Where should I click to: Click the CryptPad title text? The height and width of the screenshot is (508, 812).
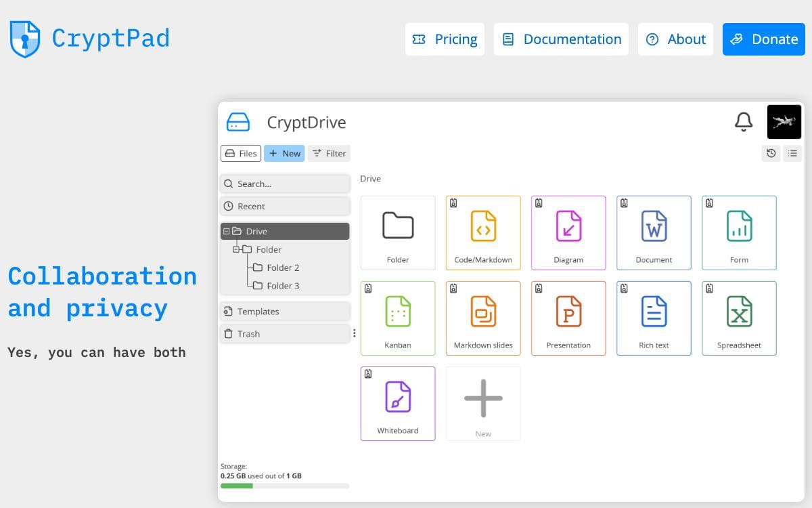point(111,38)
